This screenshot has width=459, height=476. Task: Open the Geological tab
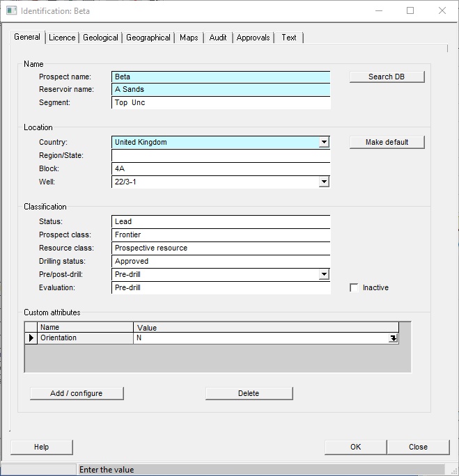coord(100,38)
